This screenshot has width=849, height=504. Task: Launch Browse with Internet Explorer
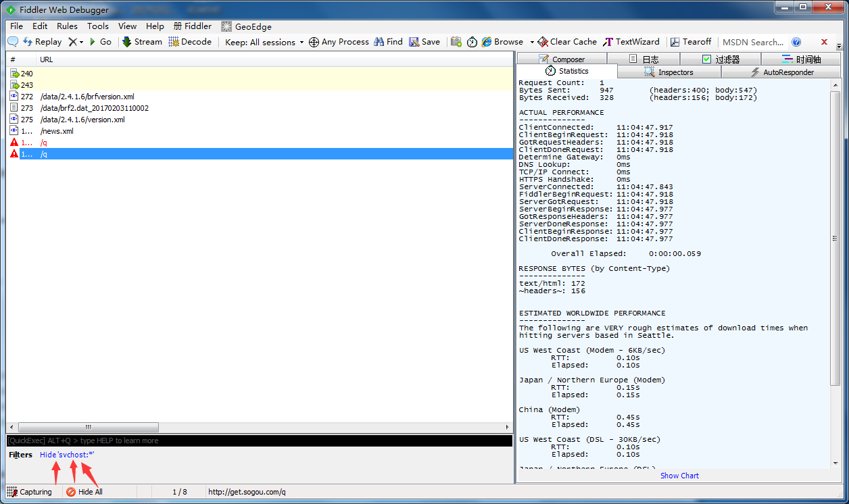tap(502, 42)
